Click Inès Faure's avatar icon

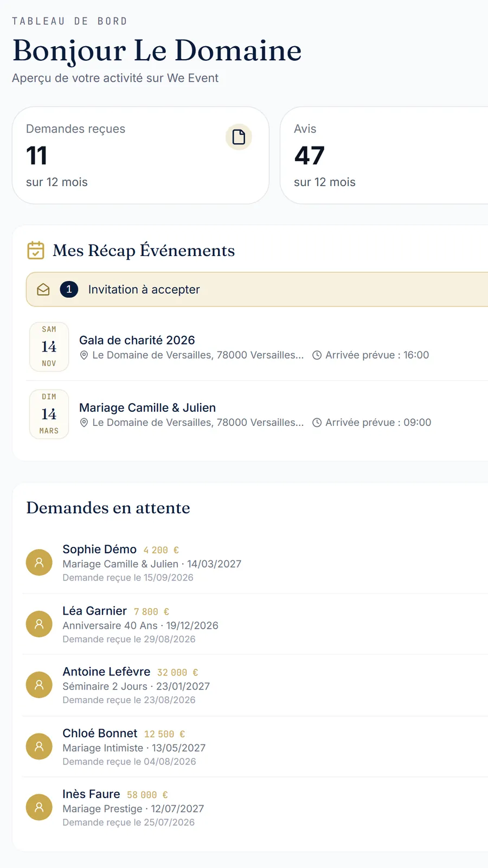[x=39, y=807]
